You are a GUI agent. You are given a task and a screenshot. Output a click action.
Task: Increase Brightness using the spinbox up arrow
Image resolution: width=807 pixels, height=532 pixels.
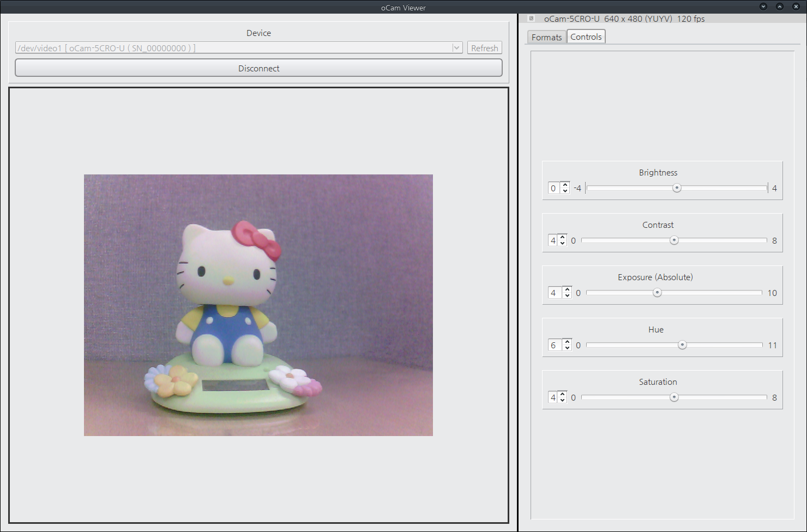[565, 185]
